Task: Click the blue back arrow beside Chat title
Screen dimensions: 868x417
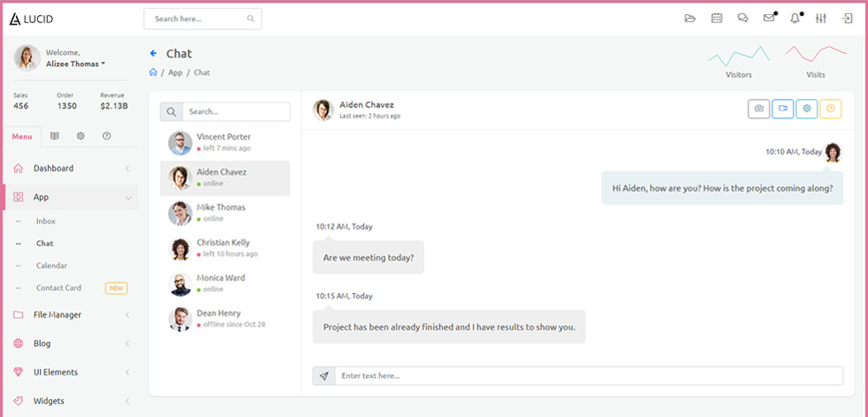Action: coord(153,54)
